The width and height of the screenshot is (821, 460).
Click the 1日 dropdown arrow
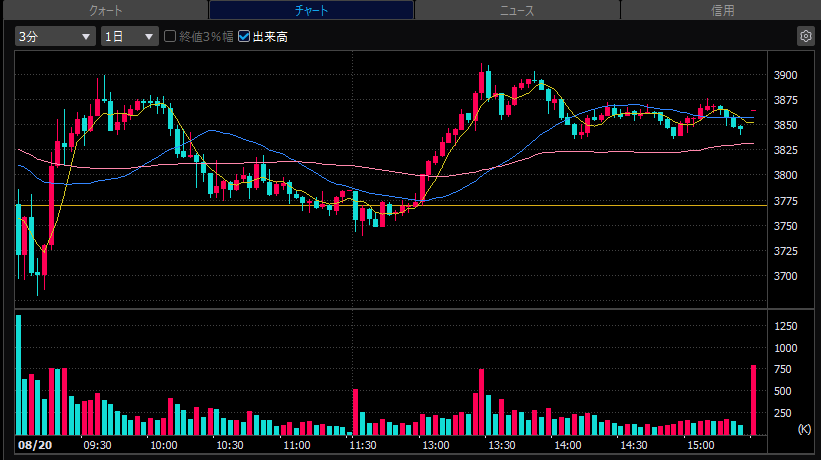pos(149,37)
